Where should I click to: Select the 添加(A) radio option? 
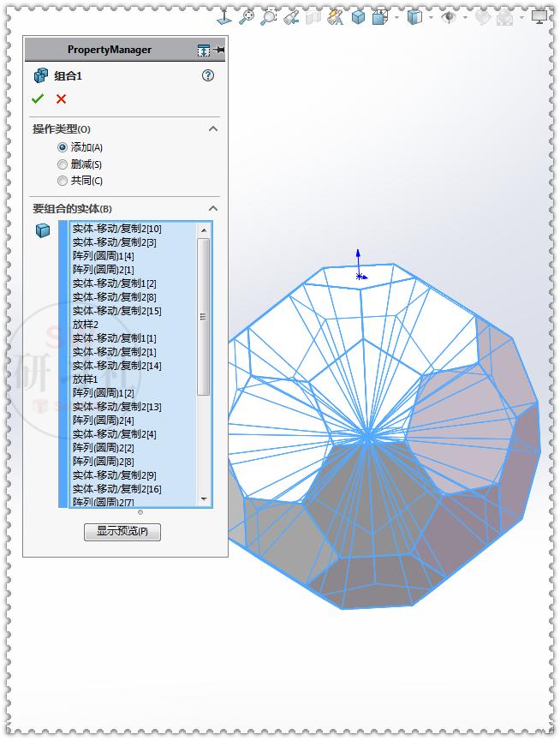pos(63,147)
